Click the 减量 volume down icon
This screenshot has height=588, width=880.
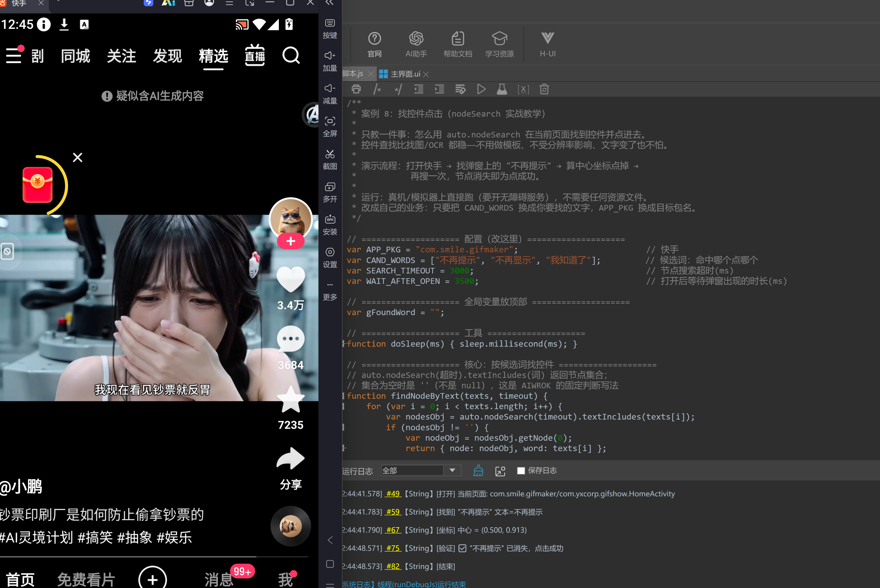coord(329,94)
